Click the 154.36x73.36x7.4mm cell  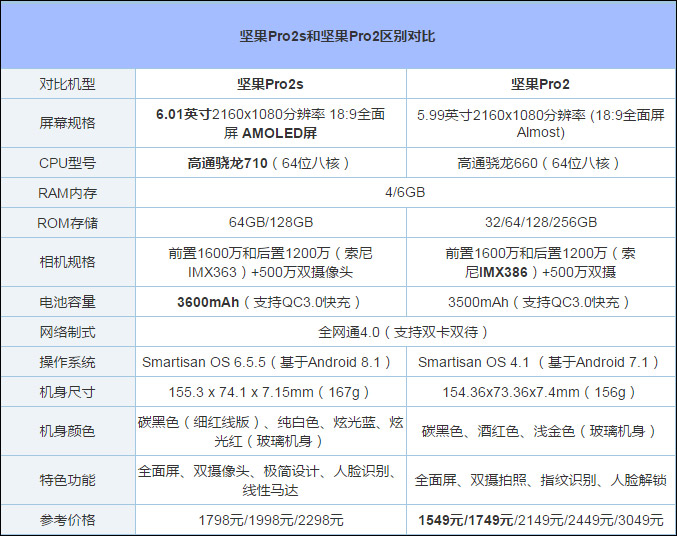[x=541, y=392]
